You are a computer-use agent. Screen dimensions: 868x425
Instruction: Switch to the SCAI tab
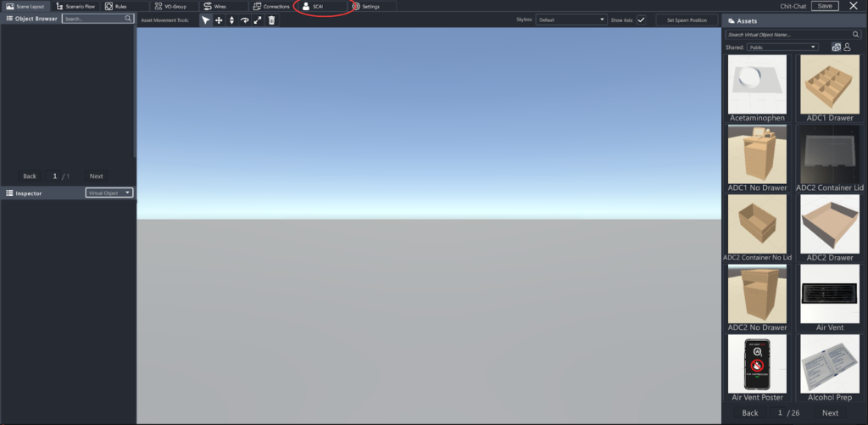(x=319, y=6)
